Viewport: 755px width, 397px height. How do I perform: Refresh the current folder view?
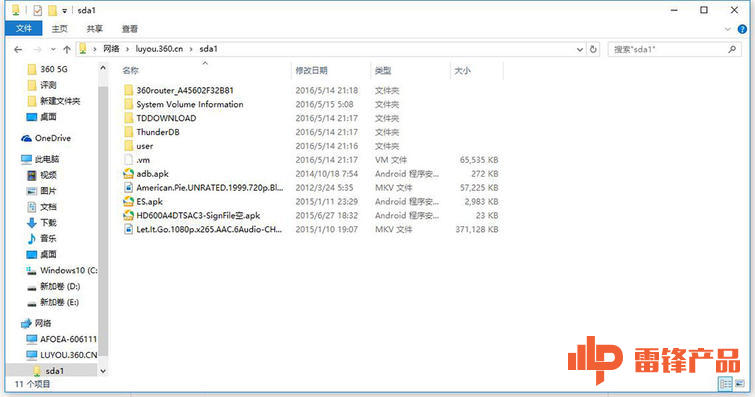pyautogui.click(x=593, y=49)
